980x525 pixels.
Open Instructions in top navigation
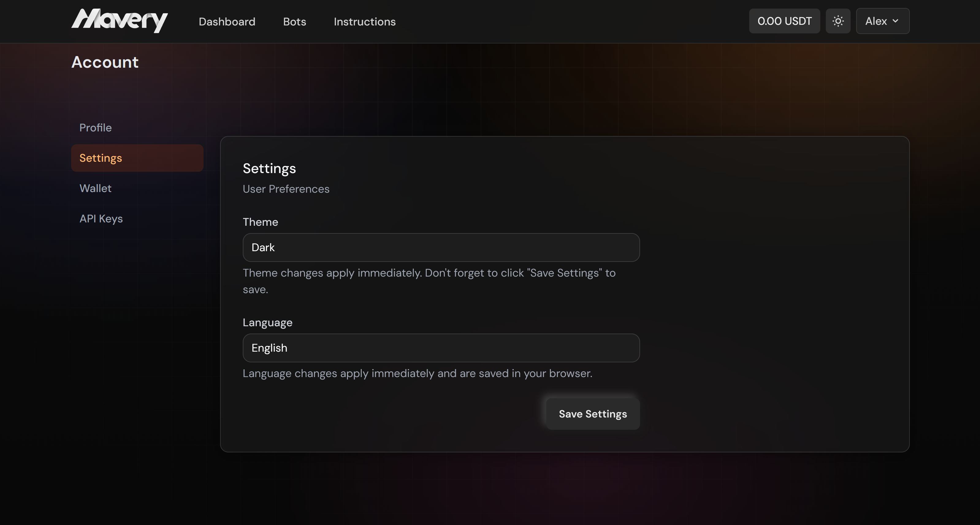point(364,22)
